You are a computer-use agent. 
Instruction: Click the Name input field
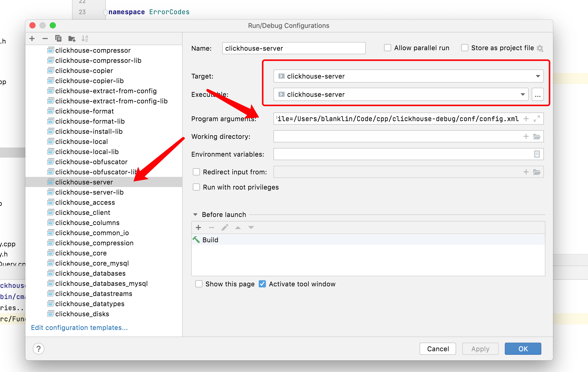pos(294,48)
